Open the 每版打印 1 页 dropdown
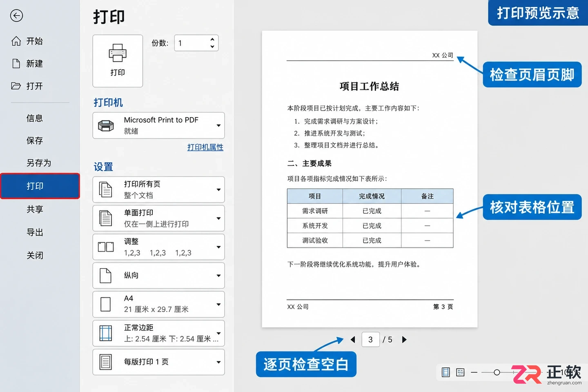The height and width of the screenshot is (392, 588). tap(158, 362)
